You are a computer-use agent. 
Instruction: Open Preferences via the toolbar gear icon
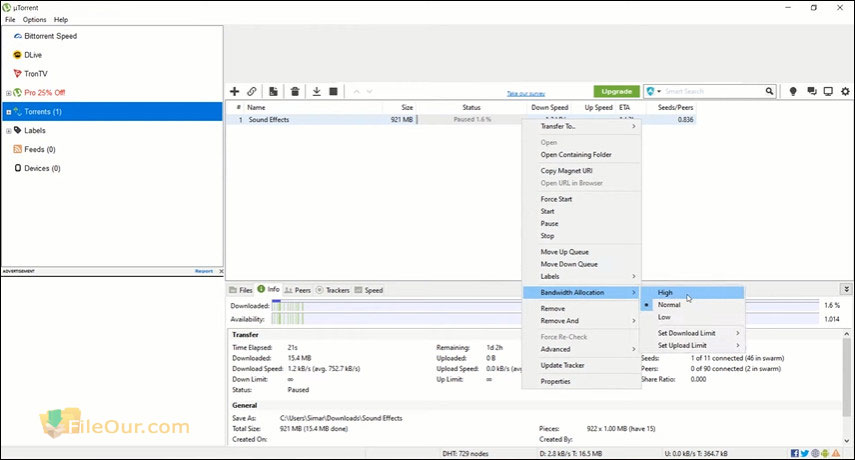pos(845,91)
